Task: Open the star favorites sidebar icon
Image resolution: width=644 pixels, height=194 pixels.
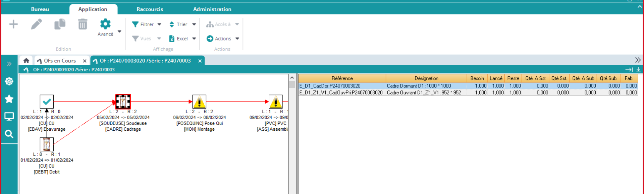Action: 9,99
